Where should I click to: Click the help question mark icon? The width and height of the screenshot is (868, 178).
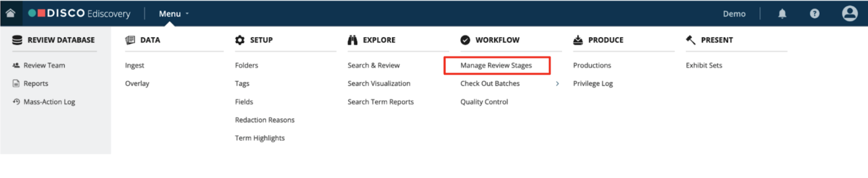815,13
